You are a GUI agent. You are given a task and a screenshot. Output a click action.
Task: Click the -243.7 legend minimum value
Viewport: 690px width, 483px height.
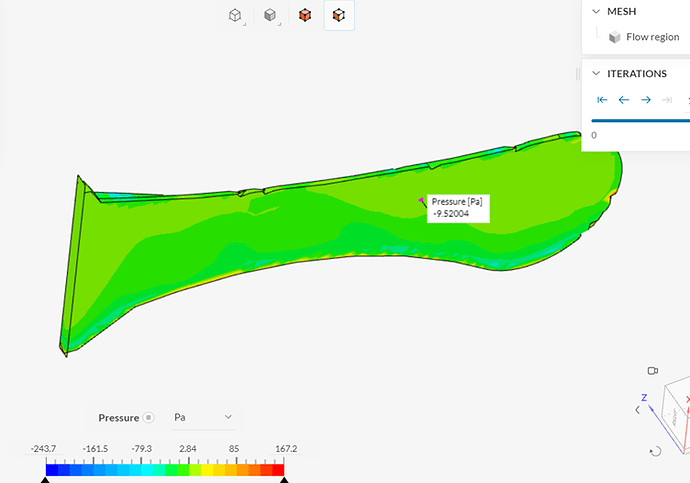coord(43,449)
